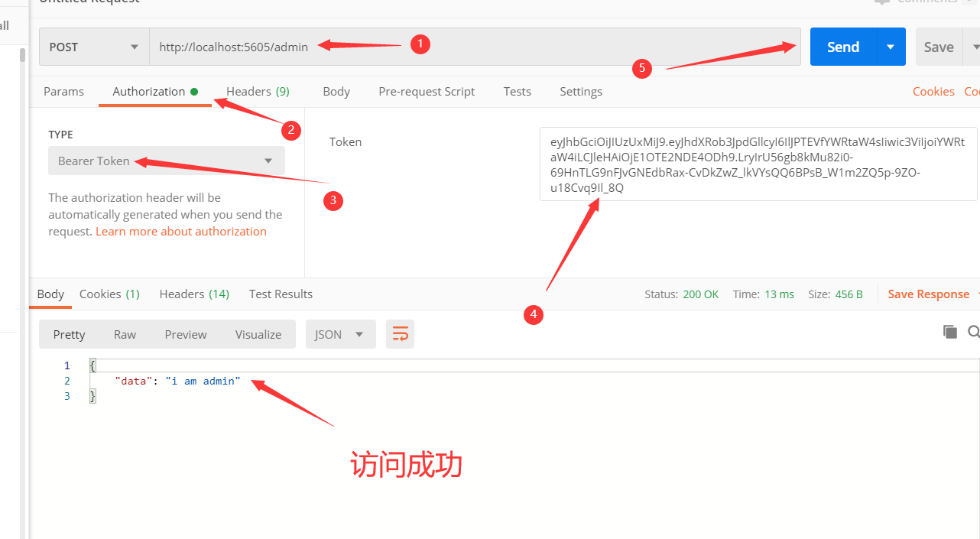Open the Tests tab
The image size is (980, 539).
[x=518, y=91]
